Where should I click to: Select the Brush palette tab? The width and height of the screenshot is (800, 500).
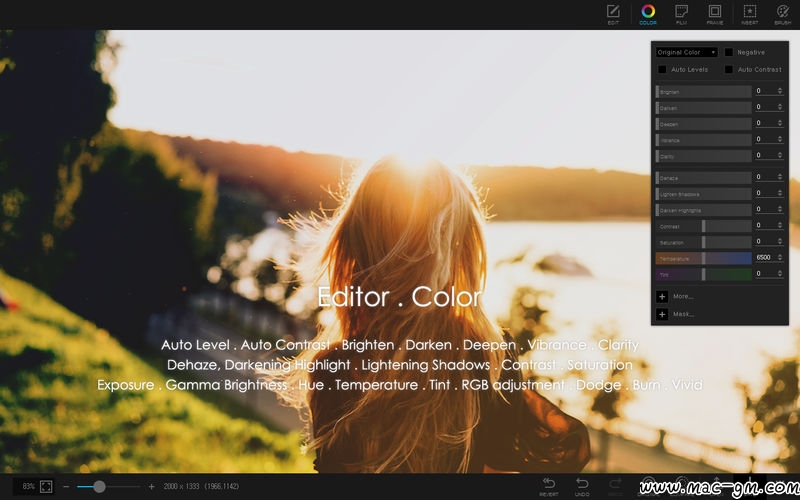[x=783, y=14]
